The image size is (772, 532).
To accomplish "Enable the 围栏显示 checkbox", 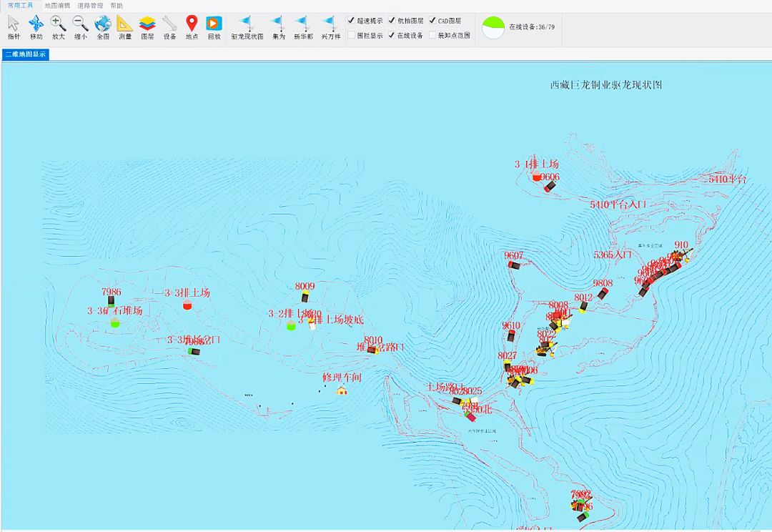I will coord(351,35).
